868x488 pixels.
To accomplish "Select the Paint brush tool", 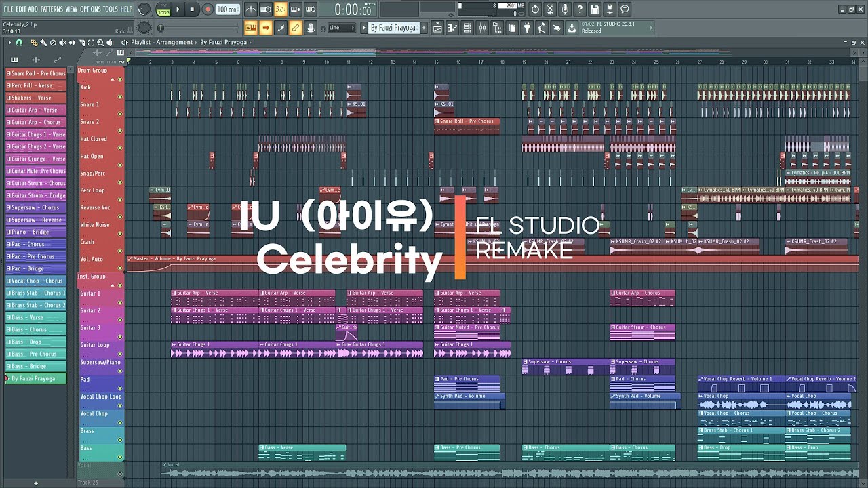I will (x=43, y=43).
